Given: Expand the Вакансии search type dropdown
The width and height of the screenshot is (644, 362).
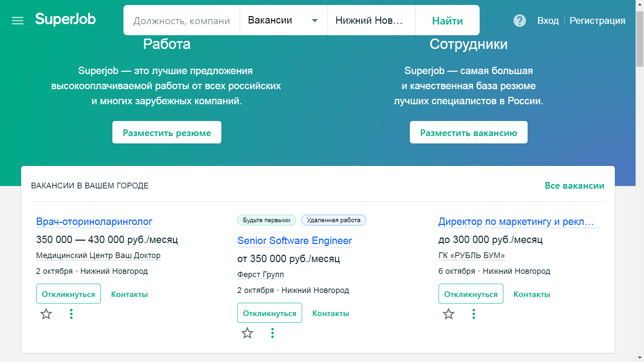Looking at the screenshot, I should coord(283,20).
